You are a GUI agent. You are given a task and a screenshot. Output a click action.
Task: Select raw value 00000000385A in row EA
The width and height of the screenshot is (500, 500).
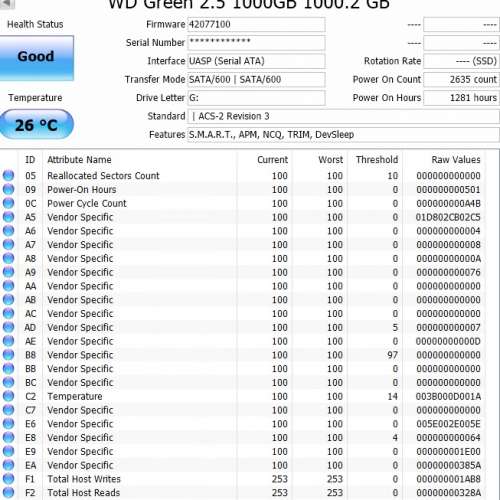(448, 465)
